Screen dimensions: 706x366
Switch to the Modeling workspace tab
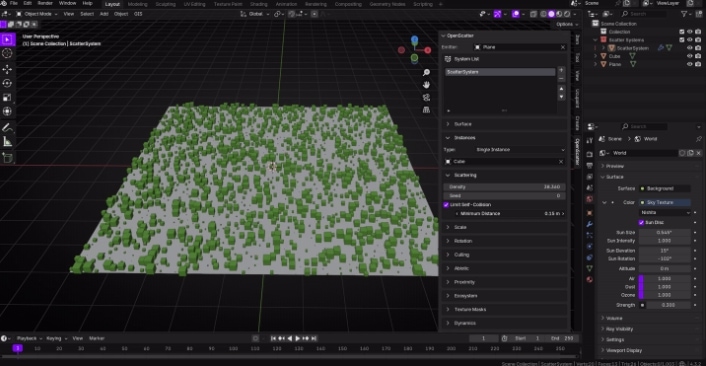tap(137, 4)
